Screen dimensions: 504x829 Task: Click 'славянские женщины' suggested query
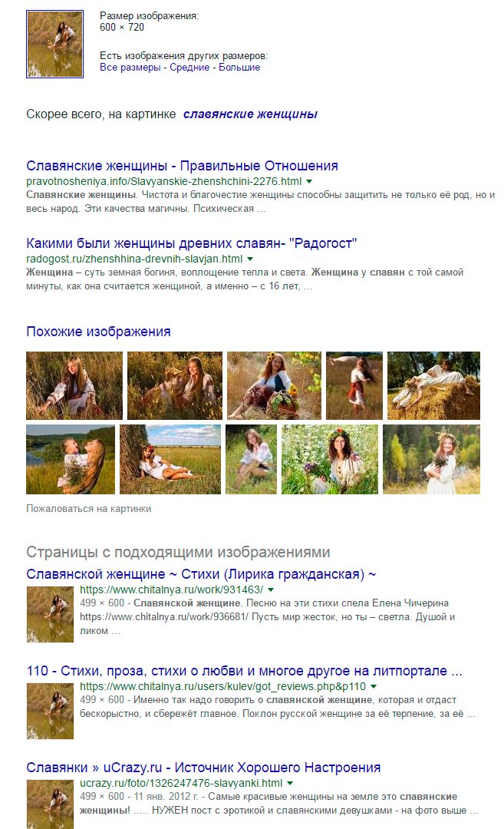tap(250, 114)
